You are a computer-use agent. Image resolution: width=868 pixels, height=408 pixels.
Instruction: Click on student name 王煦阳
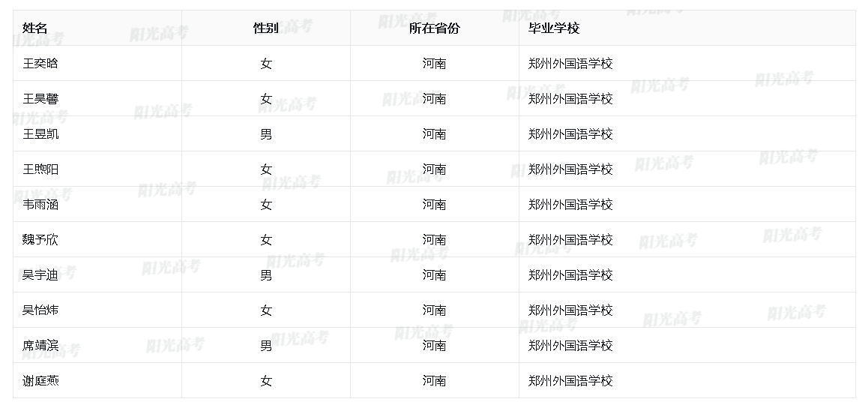point(40,169)
